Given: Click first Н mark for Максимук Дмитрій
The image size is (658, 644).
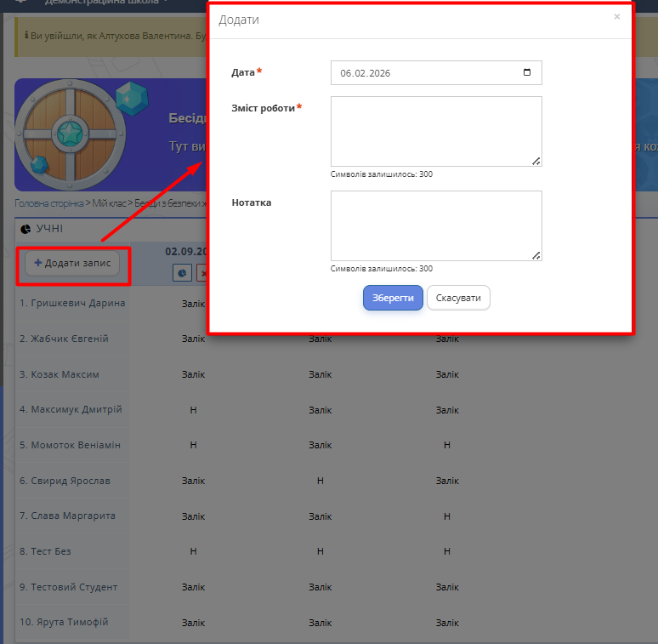Looking at the screenshot, I should (x=193, y=410).
